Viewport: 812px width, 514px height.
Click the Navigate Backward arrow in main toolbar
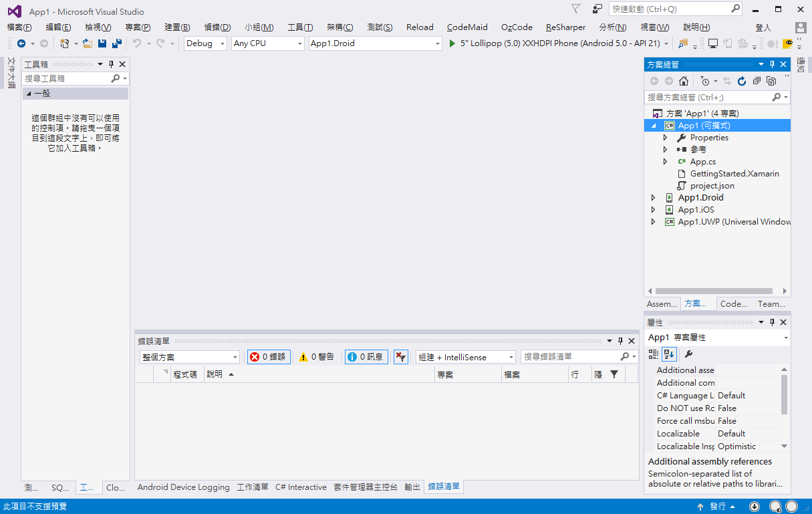click(x=21, y=43)
